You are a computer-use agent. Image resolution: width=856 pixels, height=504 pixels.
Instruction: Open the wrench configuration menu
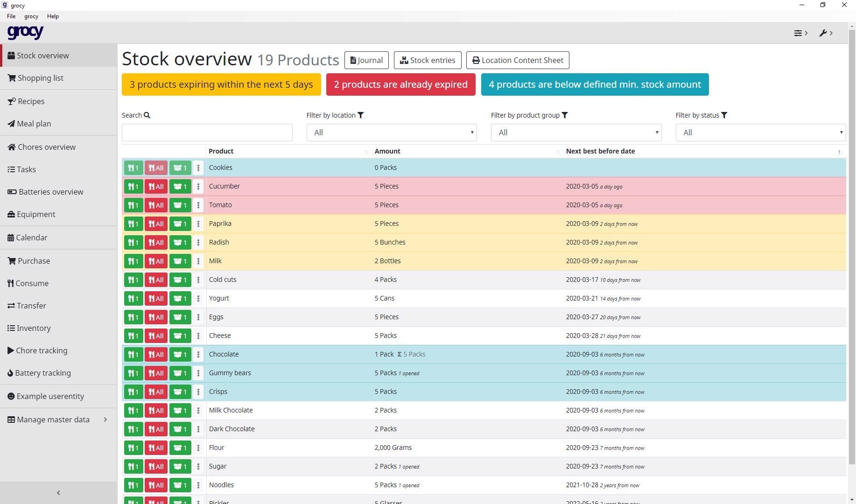pyautogui.click(x=824, y=33)
